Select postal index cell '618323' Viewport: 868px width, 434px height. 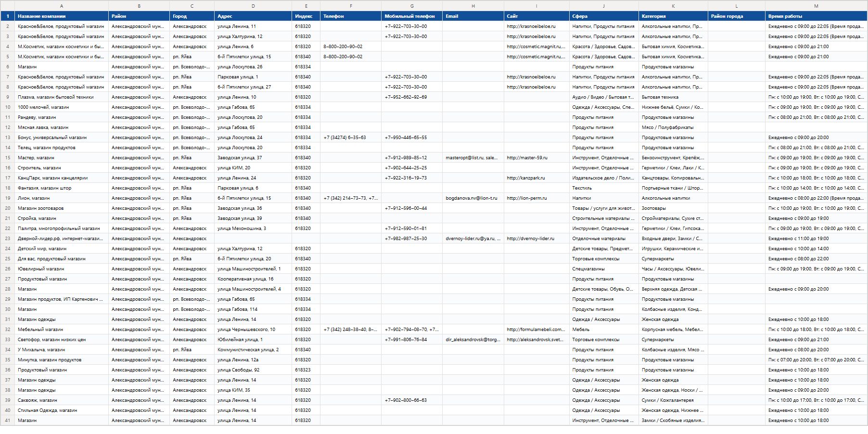coord(306,370)
